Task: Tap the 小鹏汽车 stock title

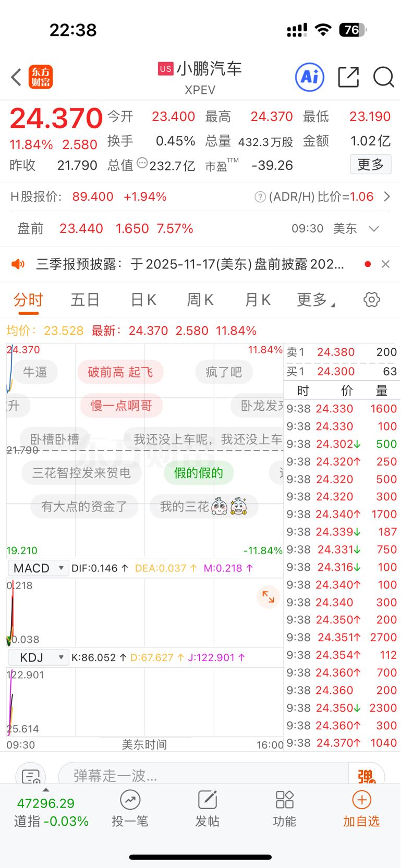Action: (x=209, y=69)
